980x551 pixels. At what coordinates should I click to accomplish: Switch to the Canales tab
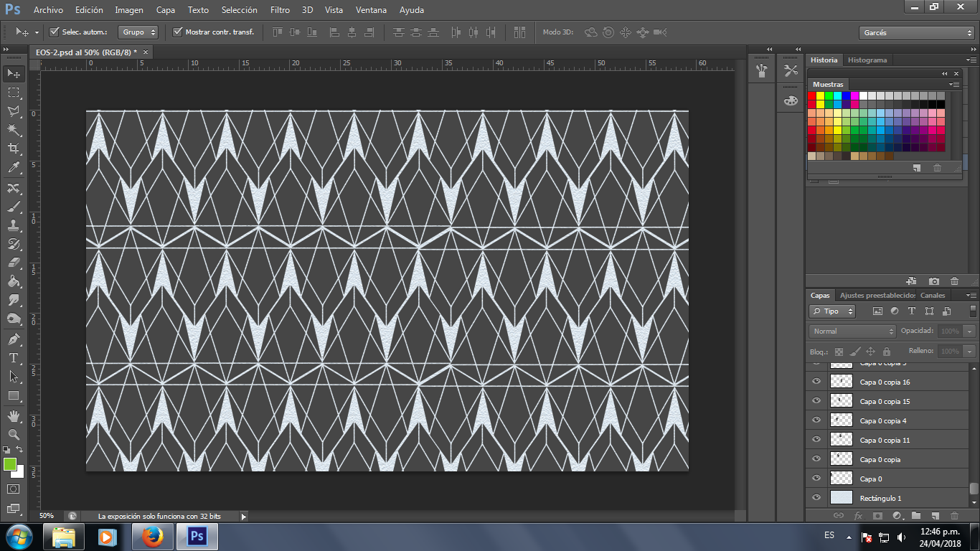click(x=933, y=295)
